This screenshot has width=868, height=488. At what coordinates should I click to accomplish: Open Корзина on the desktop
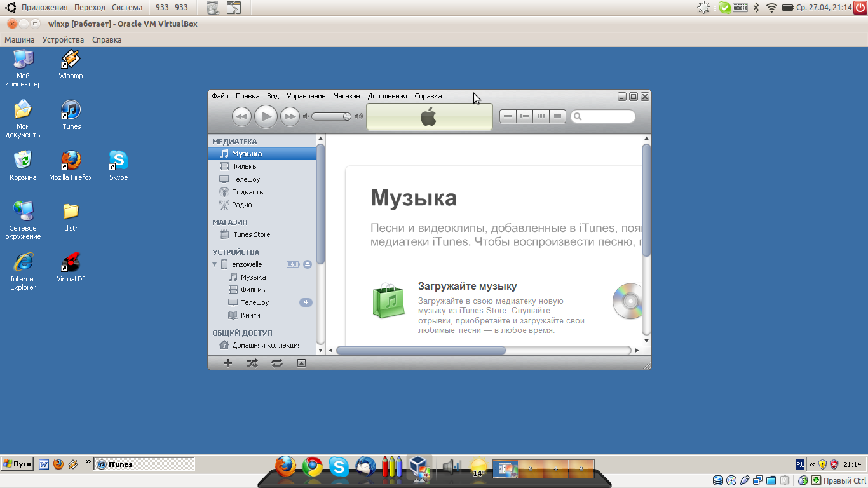coord(23,166)
